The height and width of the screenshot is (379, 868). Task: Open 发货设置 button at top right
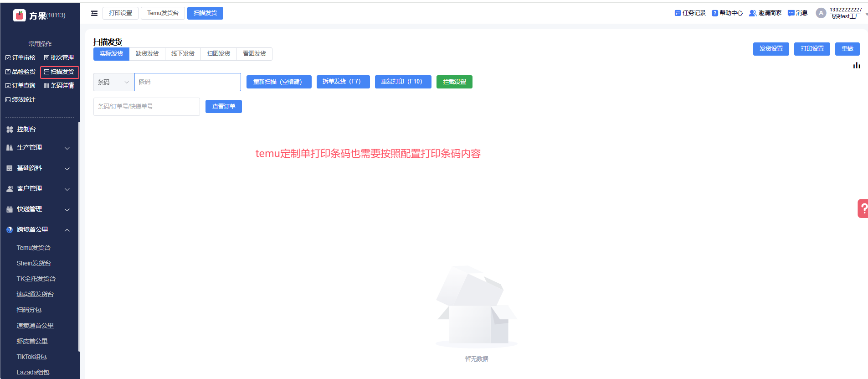(x=771, y=49)
